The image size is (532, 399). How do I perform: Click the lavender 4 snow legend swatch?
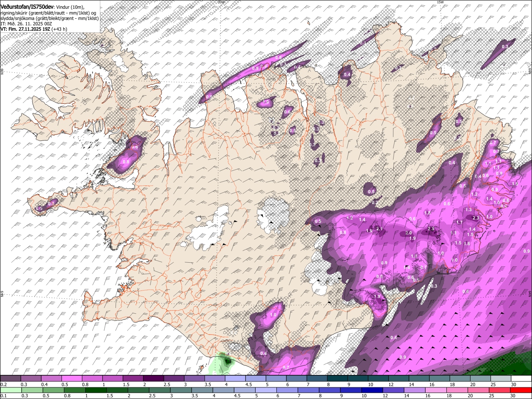tap(234, 379)
